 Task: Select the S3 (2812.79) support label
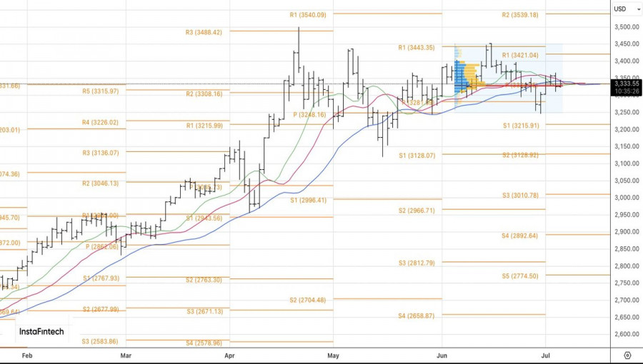(x=417, y=263)
